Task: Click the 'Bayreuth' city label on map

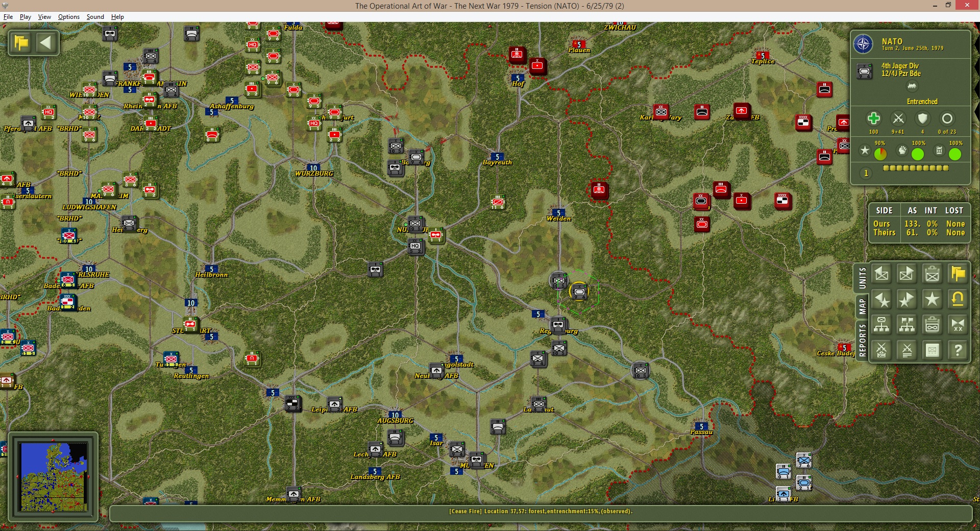Action: [x=497, y=162]
